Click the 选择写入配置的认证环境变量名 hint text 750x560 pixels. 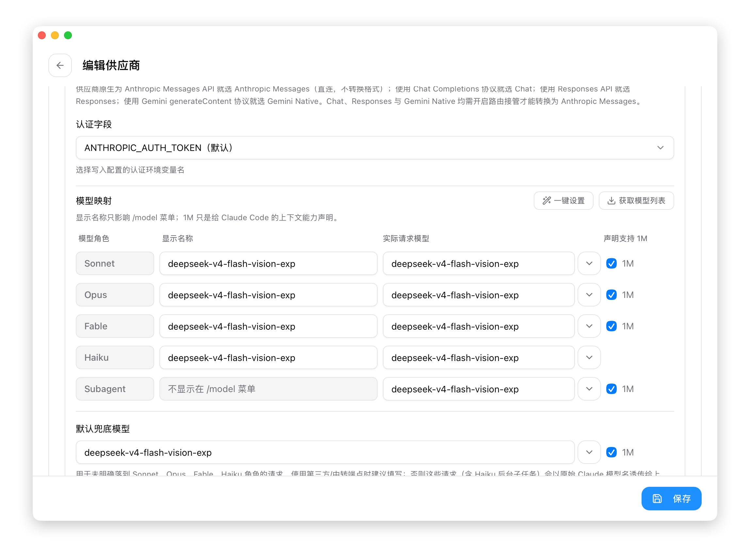coord(130,170)
